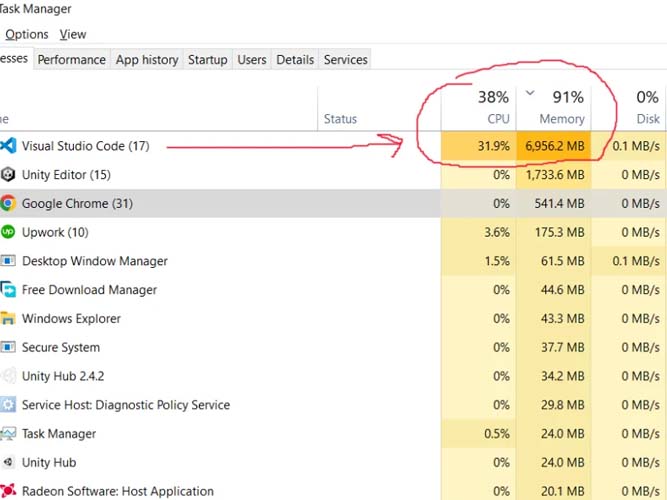The width and height of the screenshot is (667, 500).
Task: Click the Windows Explorer folder icon
Action: point(8,319)
